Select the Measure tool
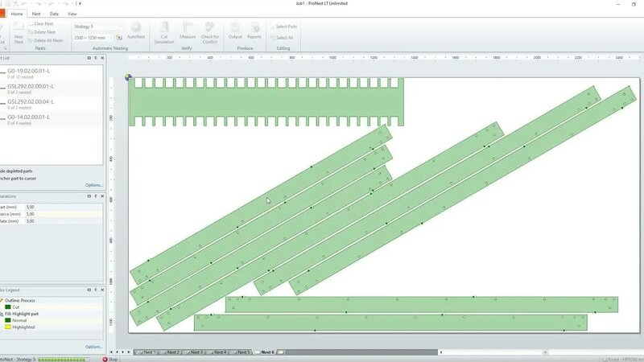 (x=188, y=31)
